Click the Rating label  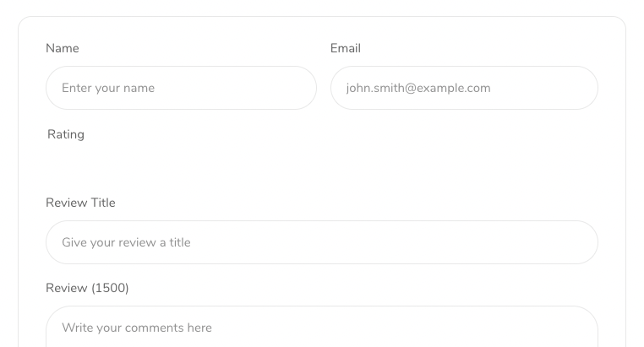pyautogui.click(x=66, y=134)
